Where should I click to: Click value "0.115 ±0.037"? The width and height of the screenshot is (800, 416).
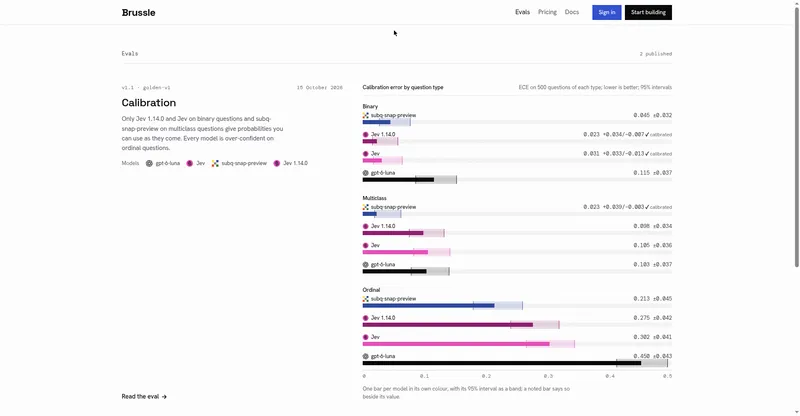653,173
